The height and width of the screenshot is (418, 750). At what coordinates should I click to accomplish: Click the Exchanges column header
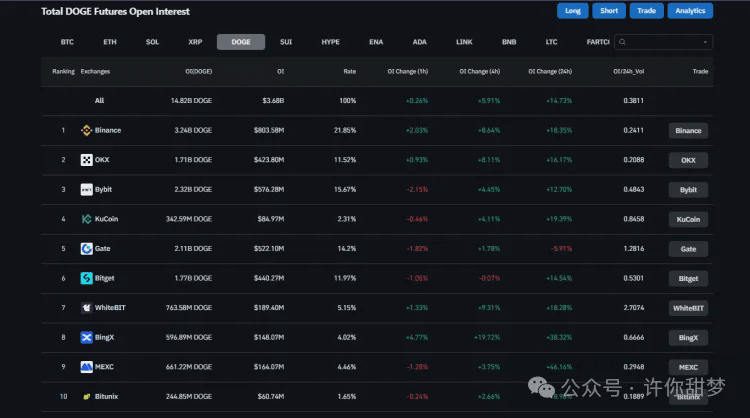[x=95, y=71]
